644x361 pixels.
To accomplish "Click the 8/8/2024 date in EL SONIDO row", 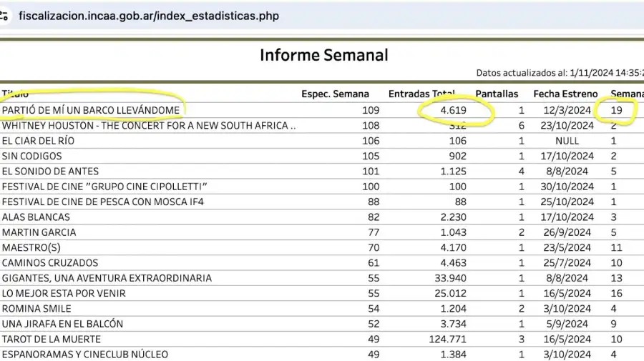I will [x=567, y=171].
